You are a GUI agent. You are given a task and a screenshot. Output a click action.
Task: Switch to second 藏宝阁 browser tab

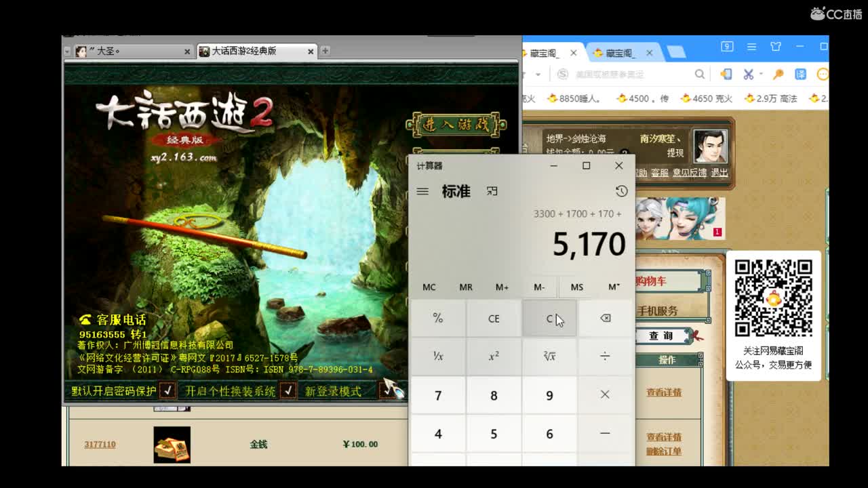coord(623,53)
